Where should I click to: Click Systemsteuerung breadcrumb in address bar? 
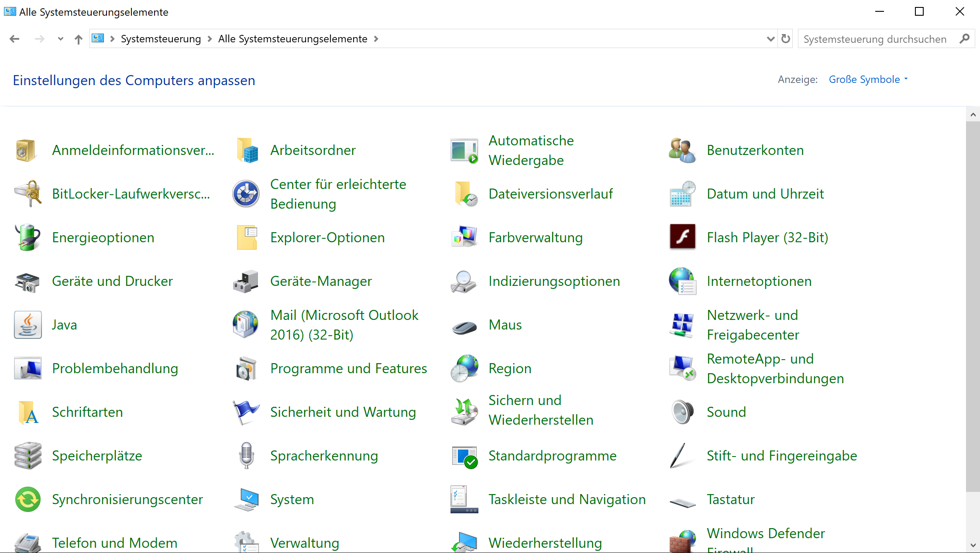[x=161, y=39]
